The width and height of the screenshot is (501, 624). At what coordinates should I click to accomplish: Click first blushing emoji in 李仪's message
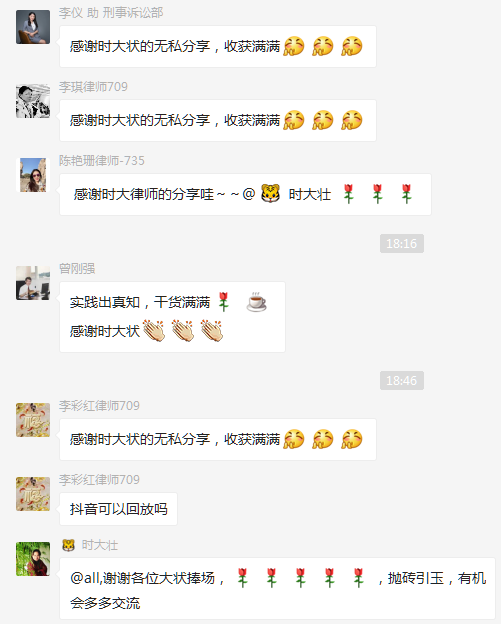pyautogui.click(x=294, y=46)
